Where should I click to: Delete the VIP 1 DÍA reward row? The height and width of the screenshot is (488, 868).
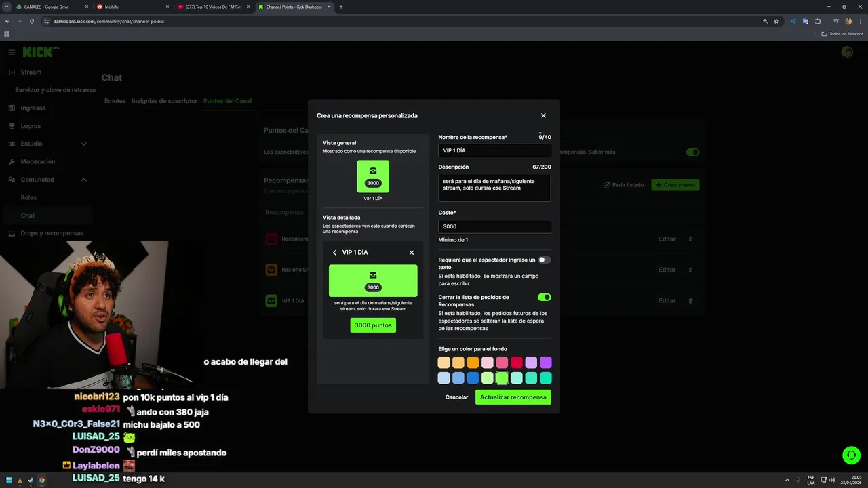coord(691,301)
